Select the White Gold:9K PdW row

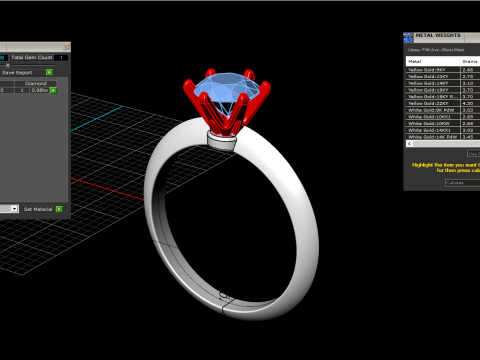pyautogui.click(x=443, y=110)
